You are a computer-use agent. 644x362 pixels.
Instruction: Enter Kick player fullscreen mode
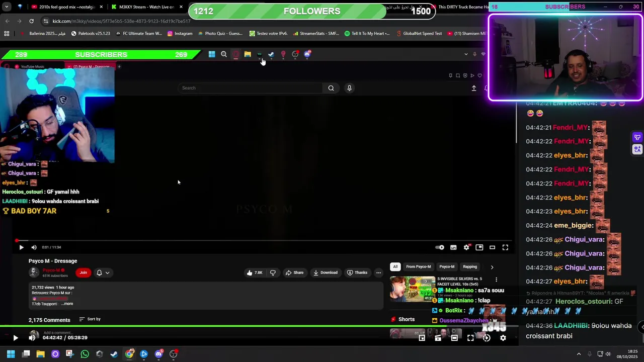pyautogui.click(x=470, y=338)
